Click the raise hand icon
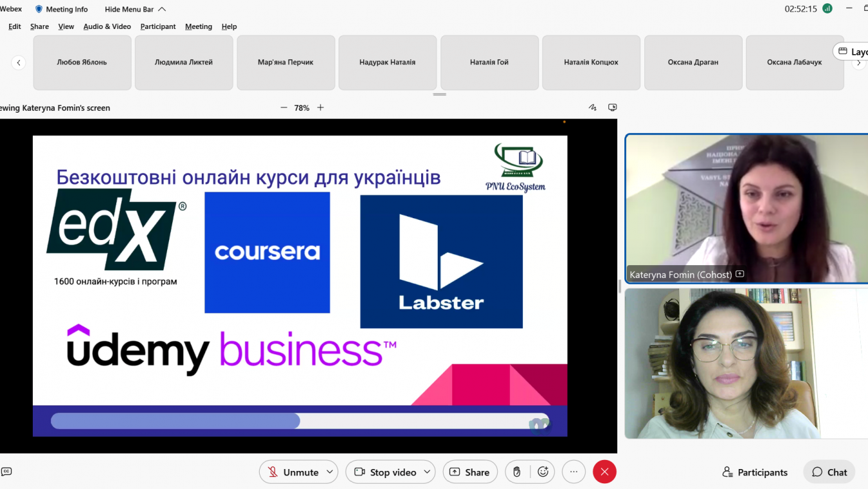The height and width of the screenshot is (489, 868). coord(517,472)
